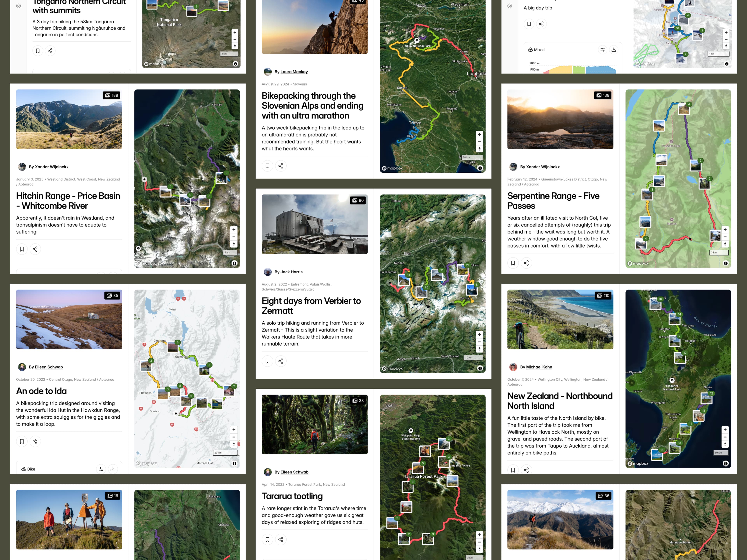Open the snowy mountain cover photo with 36 images
Screen dimensions: 747x560
pos(560,520)
